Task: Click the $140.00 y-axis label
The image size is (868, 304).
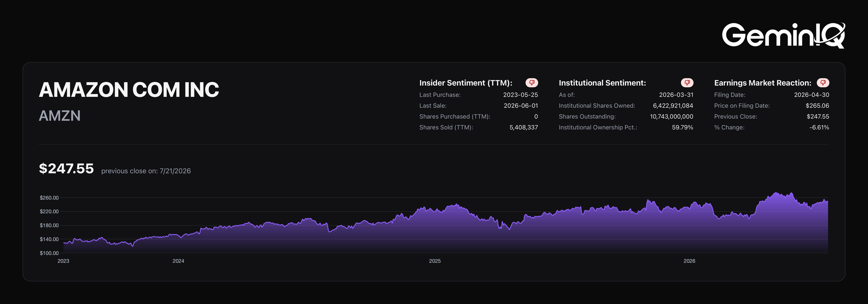Action: (49, 239)
